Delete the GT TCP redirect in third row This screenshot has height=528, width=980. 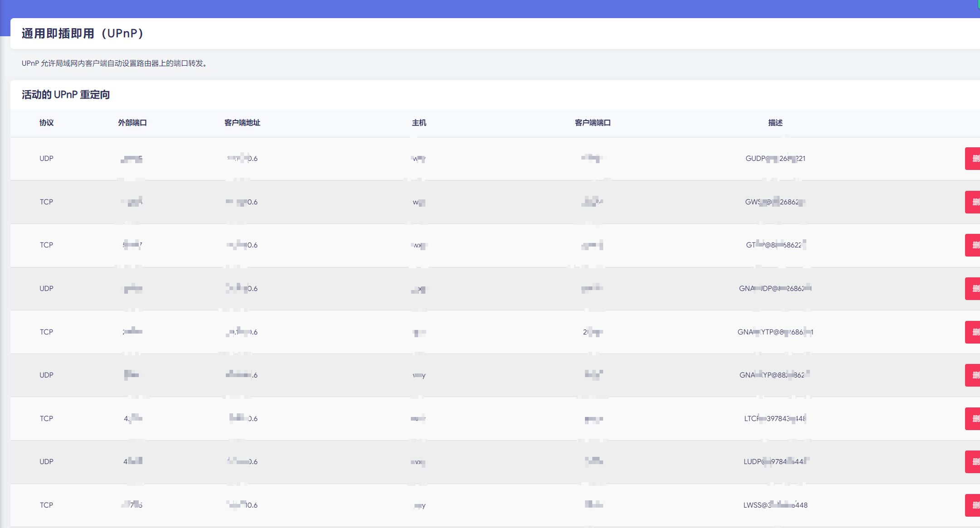pos(973,245)
